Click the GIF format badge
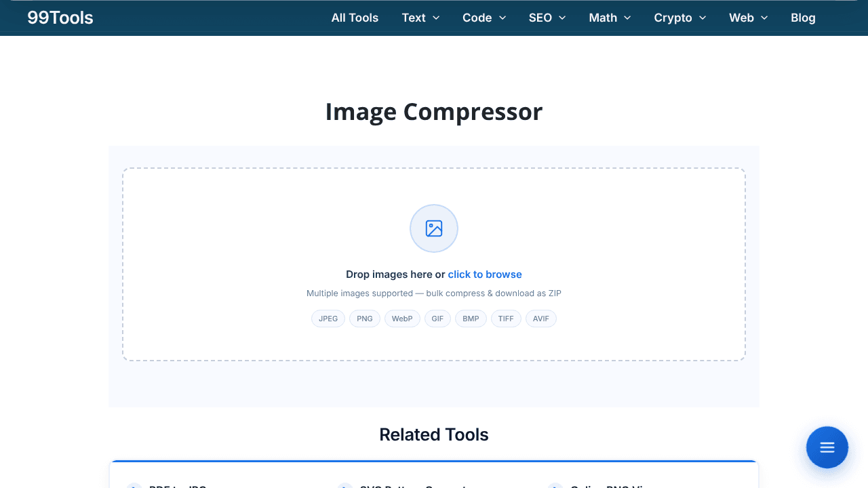 pyautogui.click(x=437, y=319)
